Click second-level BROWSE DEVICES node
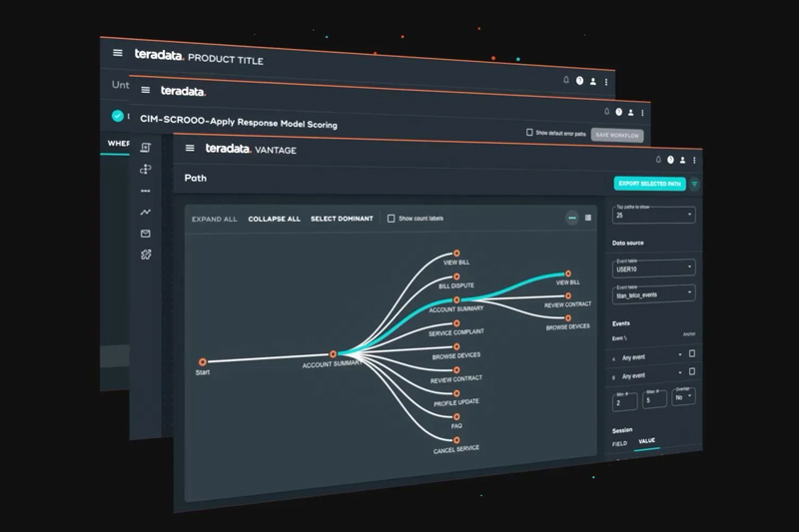This screenshot has height=532, width=799. click(x=456, y=346)
